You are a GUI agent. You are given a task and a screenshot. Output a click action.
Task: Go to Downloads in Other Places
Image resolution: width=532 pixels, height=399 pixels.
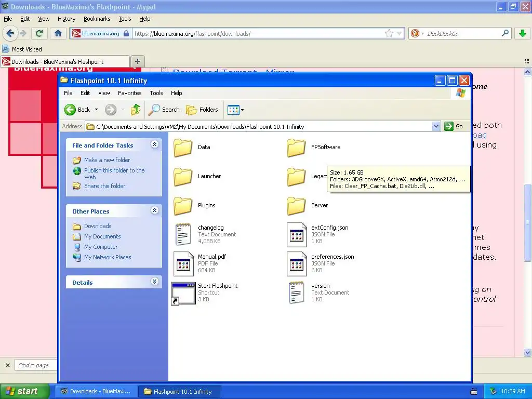(98, 226)
